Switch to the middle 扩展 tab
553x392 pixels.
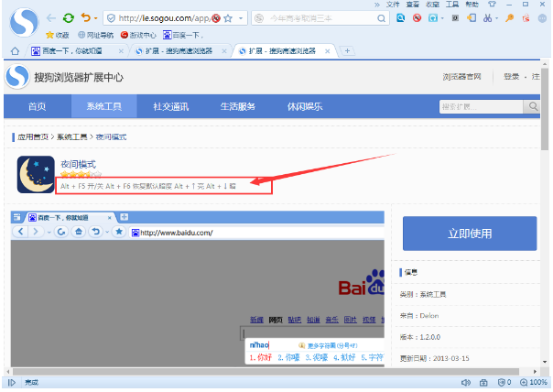[179, 51]
